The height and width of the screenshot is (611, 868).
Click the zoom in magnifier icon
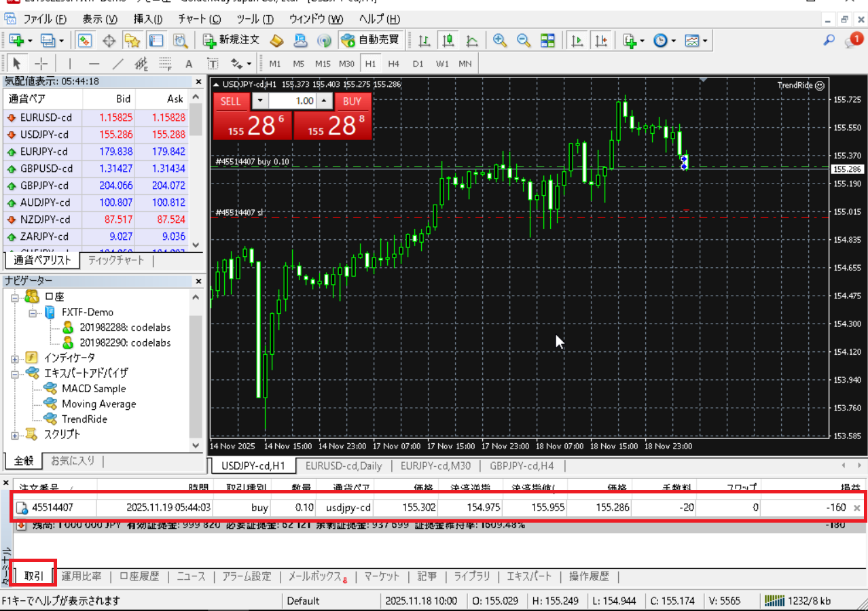point(500,41)
